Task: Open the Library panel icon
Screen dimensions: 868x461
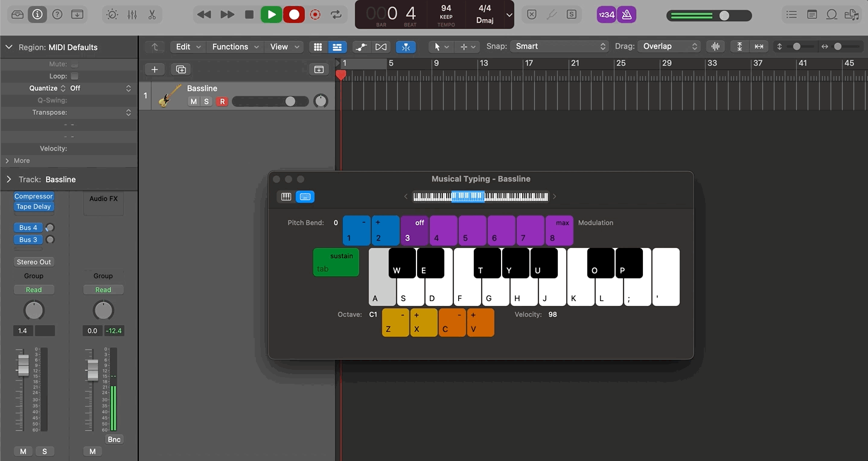Action: tap(17, 14)
